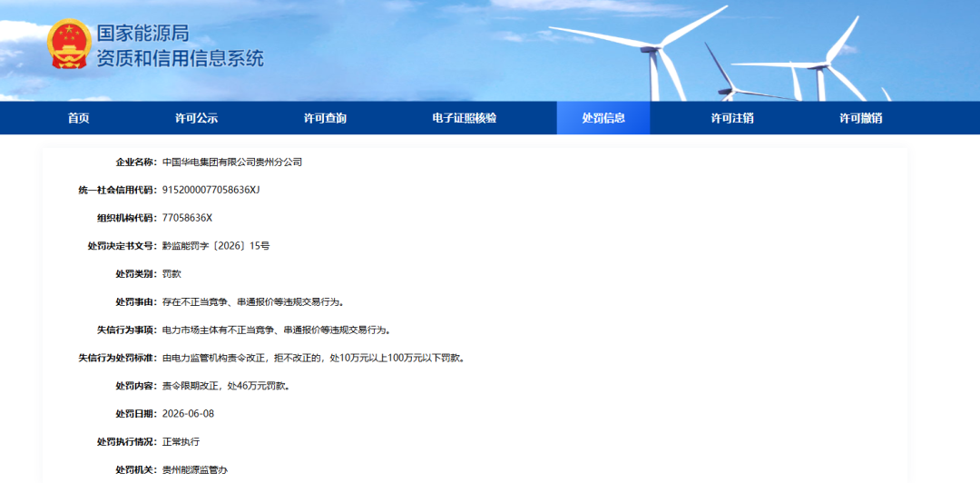Click the 失信行为事项 description text

tap(276, 330)
